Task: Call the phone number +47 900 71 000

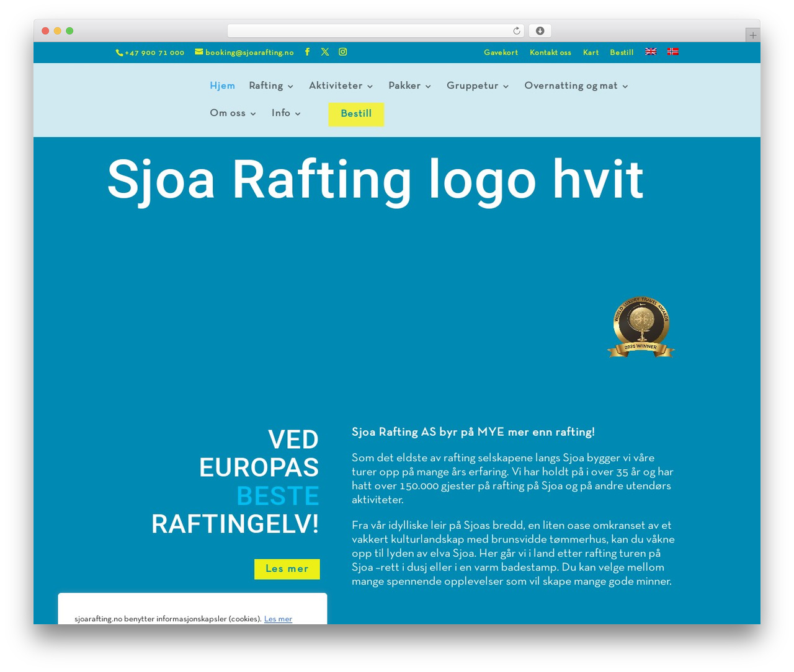Action: point(150,53)
